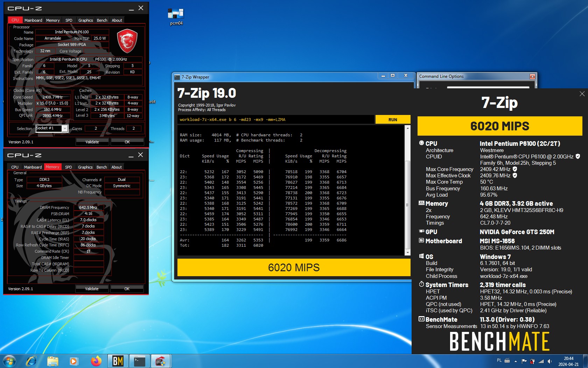Switch to BenchMate via BM taskbar icon
Image resolution: width=588 pixels, height=368 pixels.
pos(118,361)
